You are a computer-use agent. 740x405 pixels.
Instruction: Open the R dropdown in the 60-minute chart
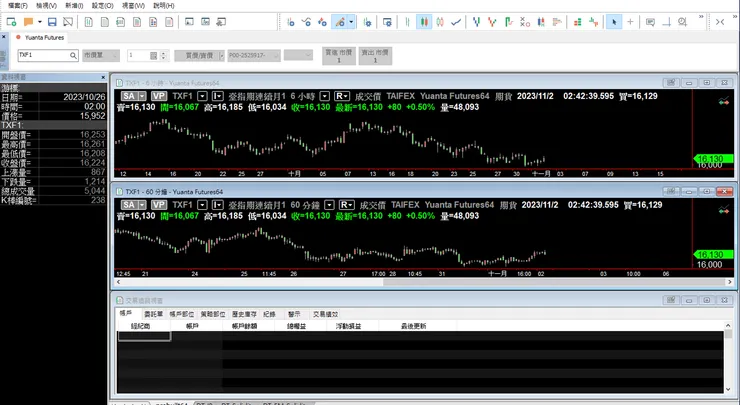[x=346, y=205]
